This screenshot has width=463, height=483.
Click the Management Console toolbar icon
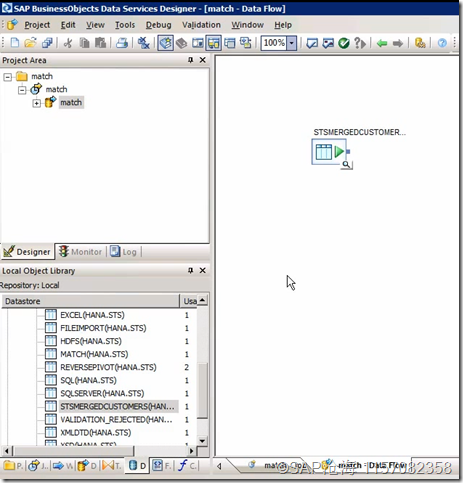pyautogui.click(x=420, y=43)
